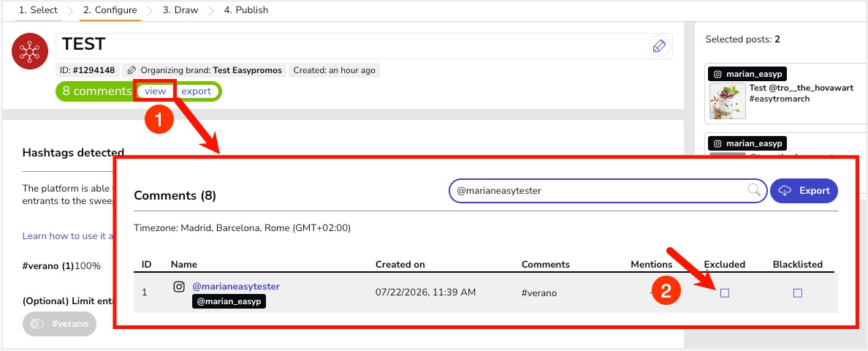The image size is (868, 351).
Task: Check the Excluded checkbox for @marianeasytester
Action: (x=725, y=293)
